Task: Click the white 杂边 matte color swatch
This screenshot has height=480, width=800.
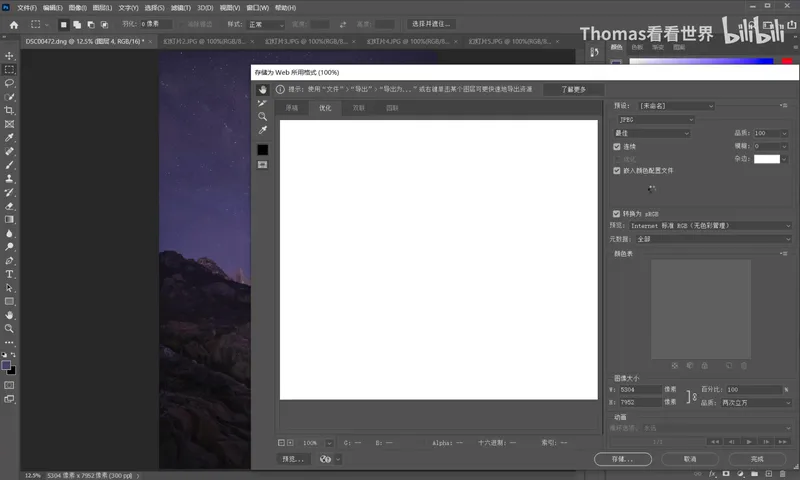Action: coord(767,159)
